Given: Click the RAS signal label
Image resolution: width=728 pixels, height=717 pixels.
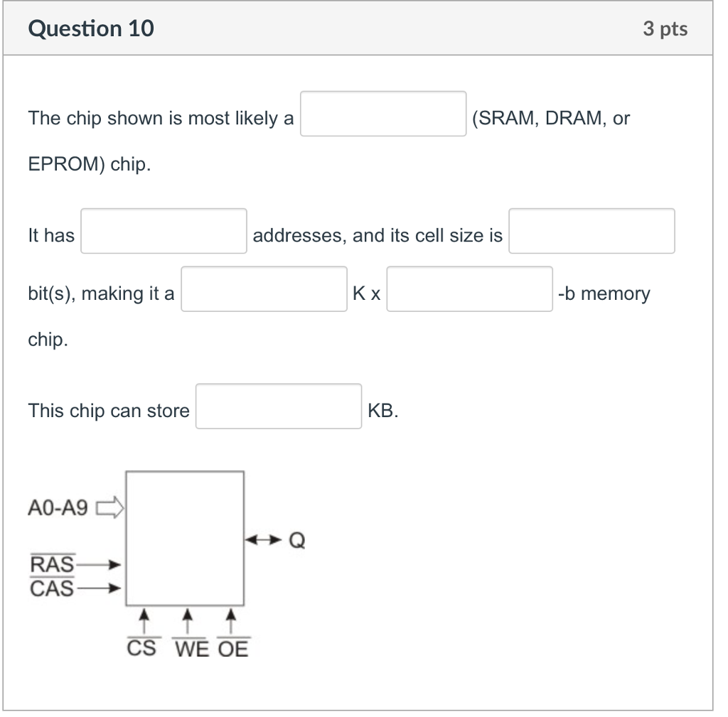Looking at the screenshot, I should 51,565.
